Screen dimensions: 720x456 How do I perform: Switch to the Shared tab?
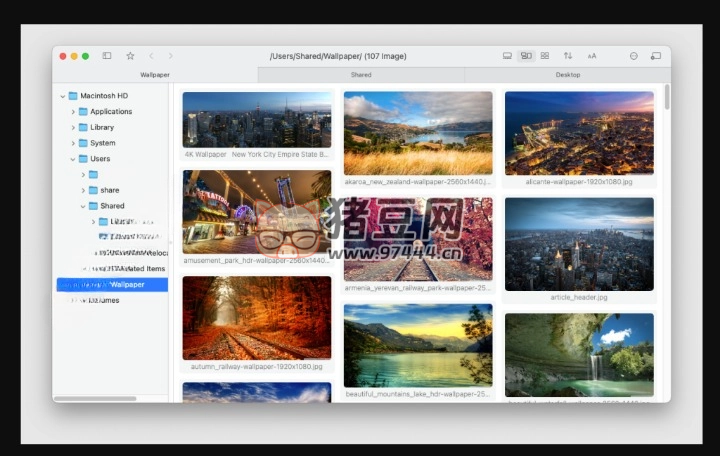point(361,75)
